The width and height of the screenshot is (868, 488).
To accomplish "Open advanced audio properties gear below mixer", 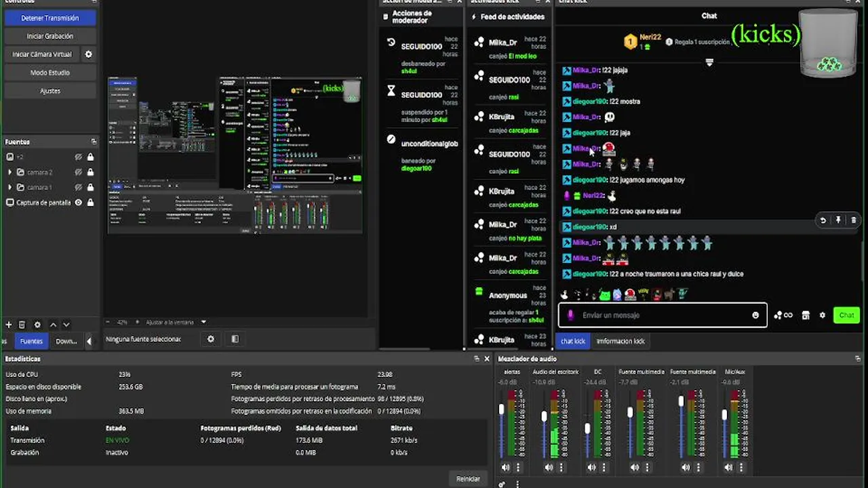I will [502, 484].
